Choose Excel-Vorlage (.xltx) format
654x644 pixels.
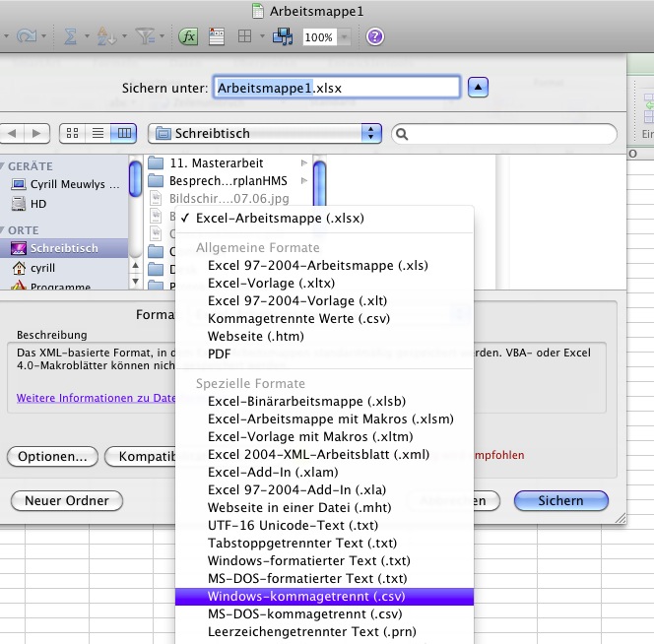pyautogui.click(x=324, y=284)
